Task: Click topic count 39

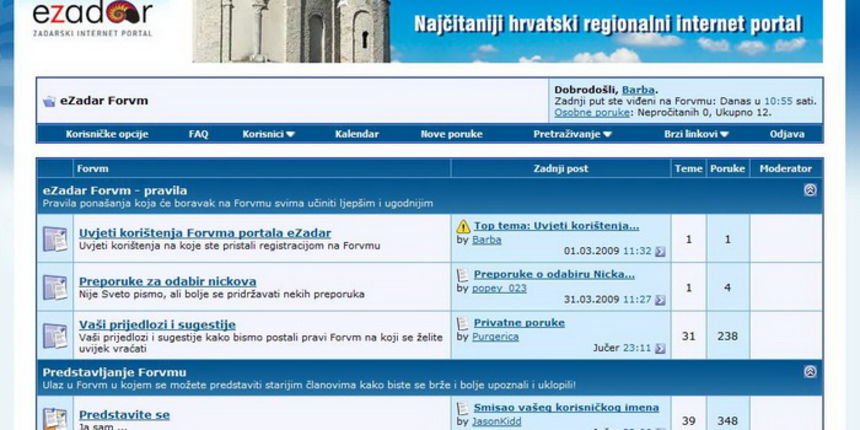Action: pos(689,421)
